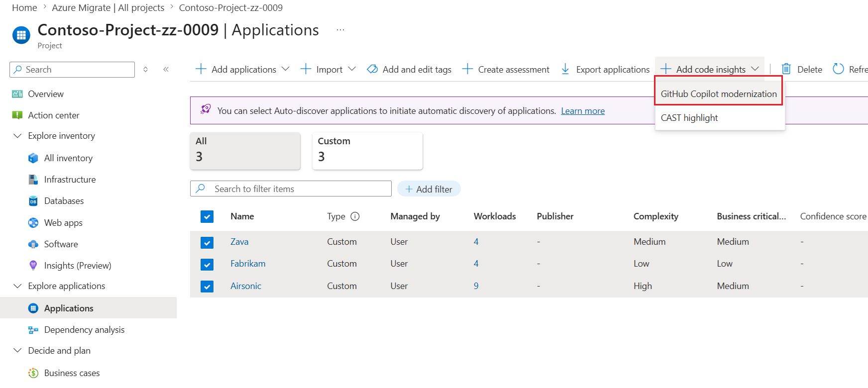
Task: Select the Infrastructure server icon
Action: coord(33,180)
